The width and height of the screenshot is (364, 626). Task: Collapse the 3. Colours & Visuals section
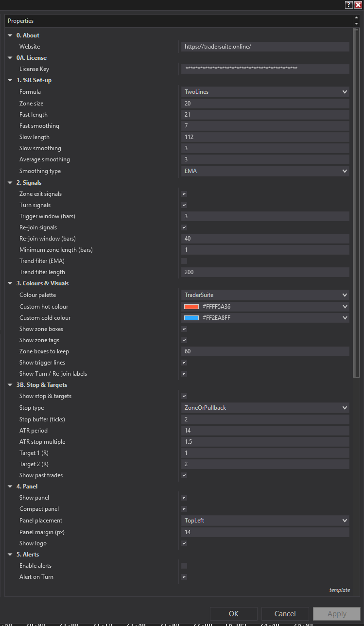tap(10, 283)
